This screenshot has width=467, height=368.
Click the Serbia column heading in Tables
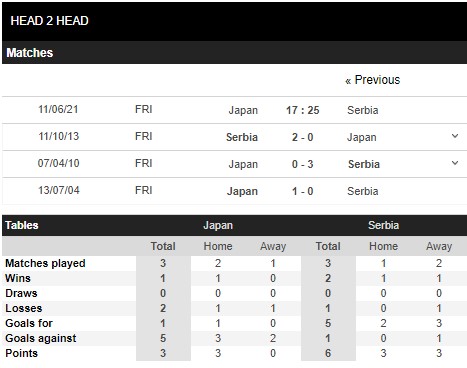coord(383,225)
